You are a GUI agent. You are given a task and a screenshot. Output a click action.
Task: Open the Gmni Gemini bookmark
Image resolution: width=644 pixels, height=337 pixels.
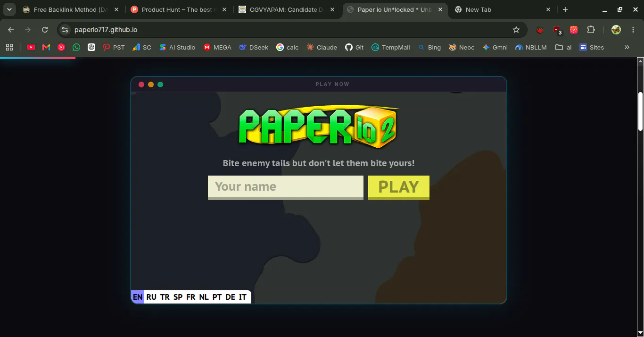(495, 47)
